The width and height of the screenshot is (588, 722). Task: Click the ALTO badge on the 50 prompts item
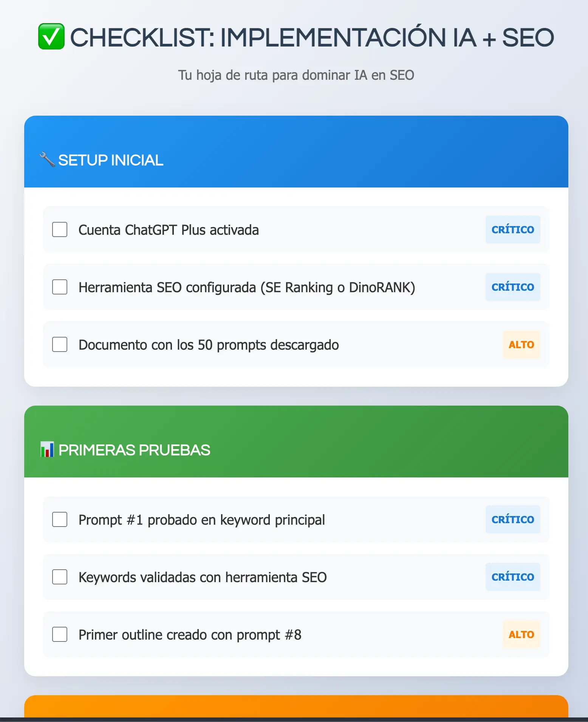point(521,344)
